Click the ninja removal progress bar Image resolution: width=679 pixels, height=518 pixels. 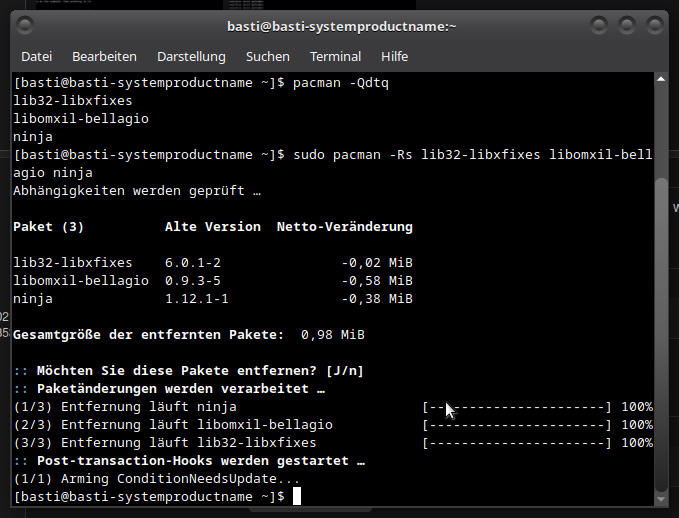[x=517, y=407]
